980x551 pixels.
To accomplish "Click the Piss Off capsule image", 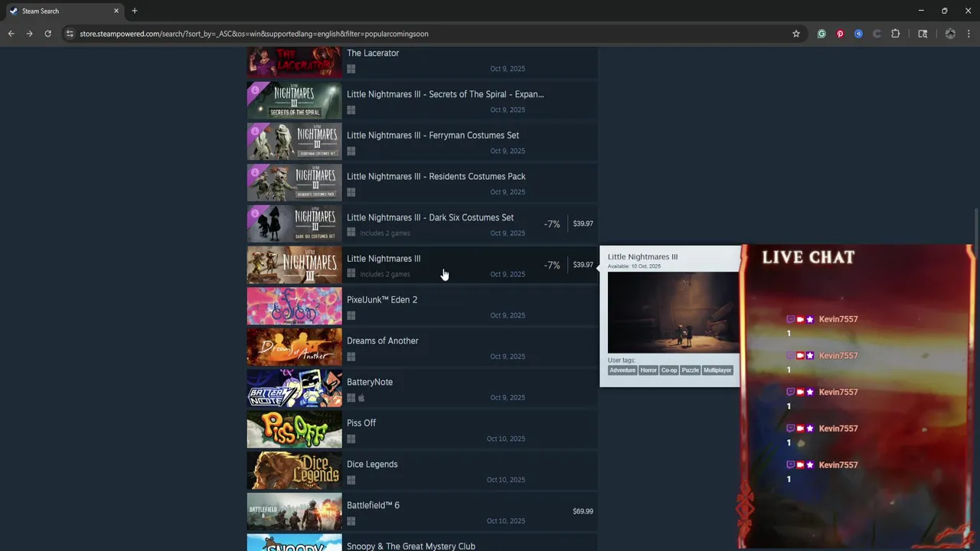I will tap(294, 429).
